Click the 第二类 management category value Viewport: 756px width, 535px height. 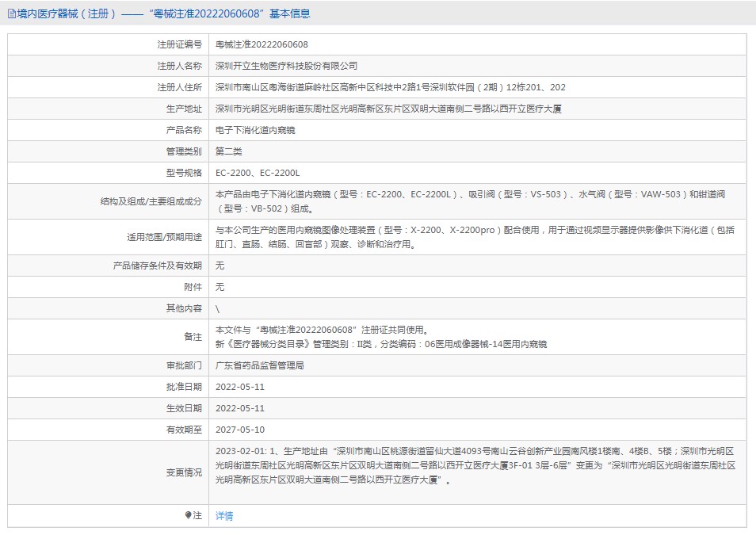pos(228,151)
